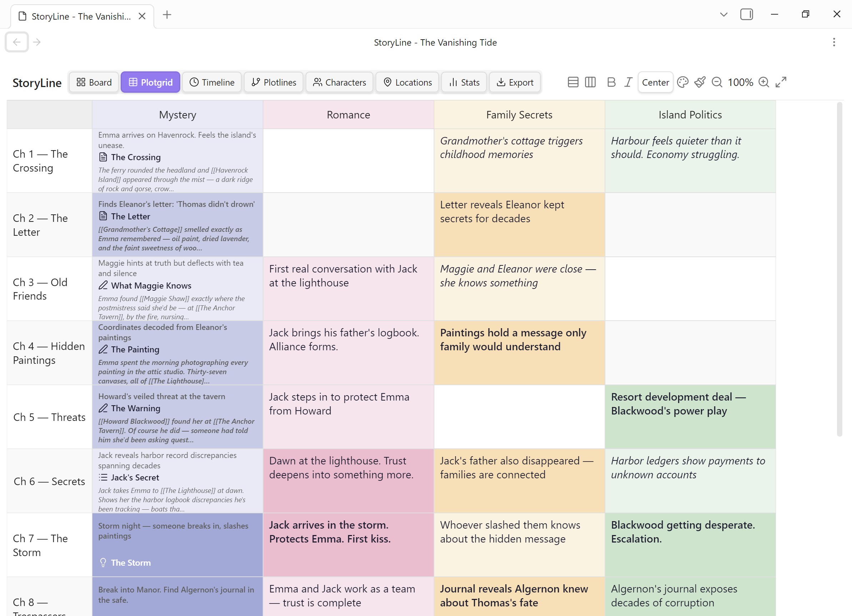Expand the tab list chevron

724,15
